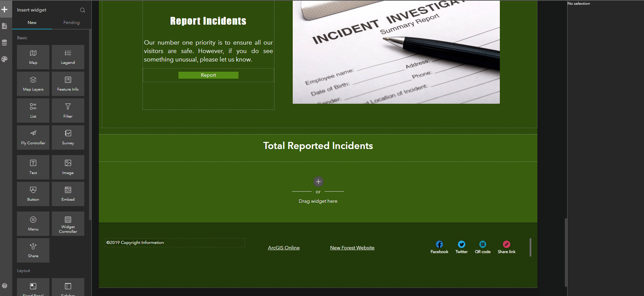This screenshot has height=296, width=644.
Task: Select the Share widget
Action: coord(33,250)
